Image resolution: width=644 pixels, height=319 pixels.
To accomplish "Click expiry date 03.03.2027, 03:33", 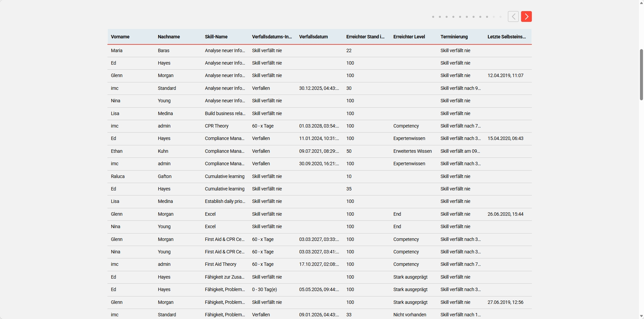I will coord(319,239).
